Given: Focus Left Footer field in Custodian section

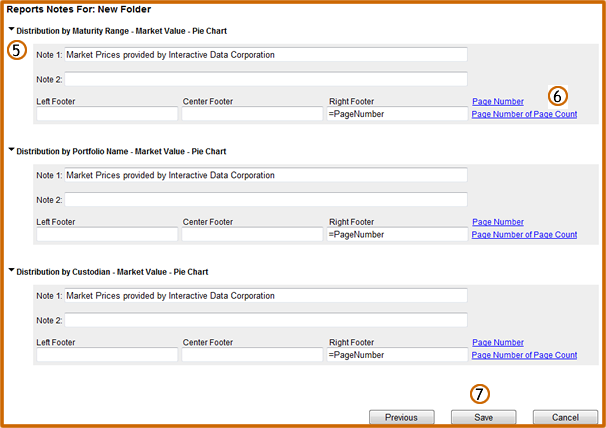Looking at the screenshot, I should tap(107, 355).
